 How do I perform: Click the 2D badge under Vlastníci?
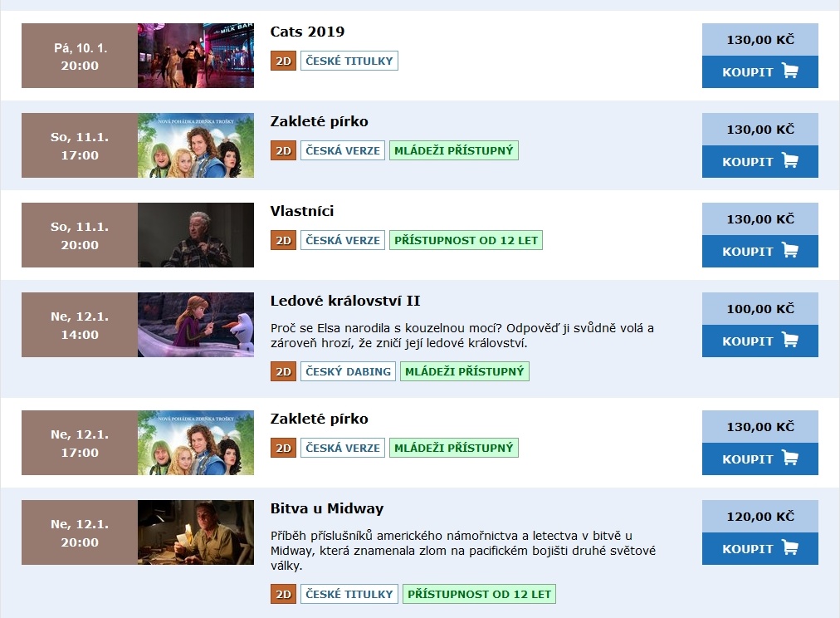[x=283, y=240]
